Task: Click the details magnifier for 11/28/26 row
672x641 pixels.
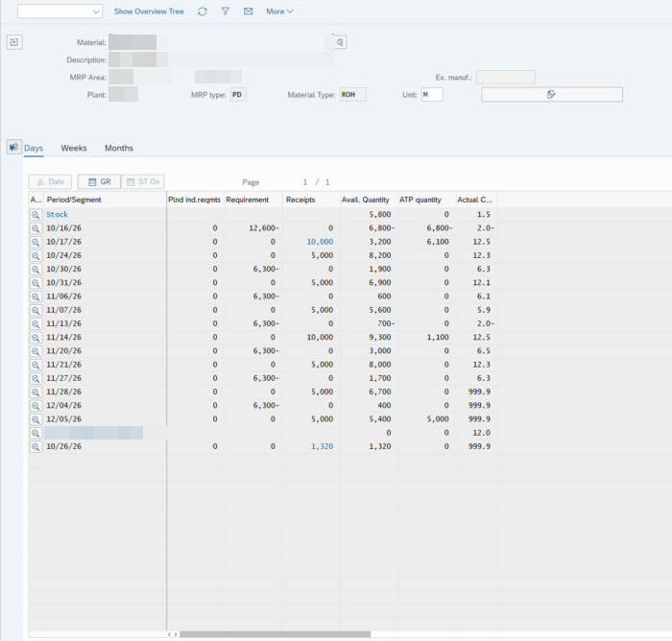Action: [x=36, y=392]
